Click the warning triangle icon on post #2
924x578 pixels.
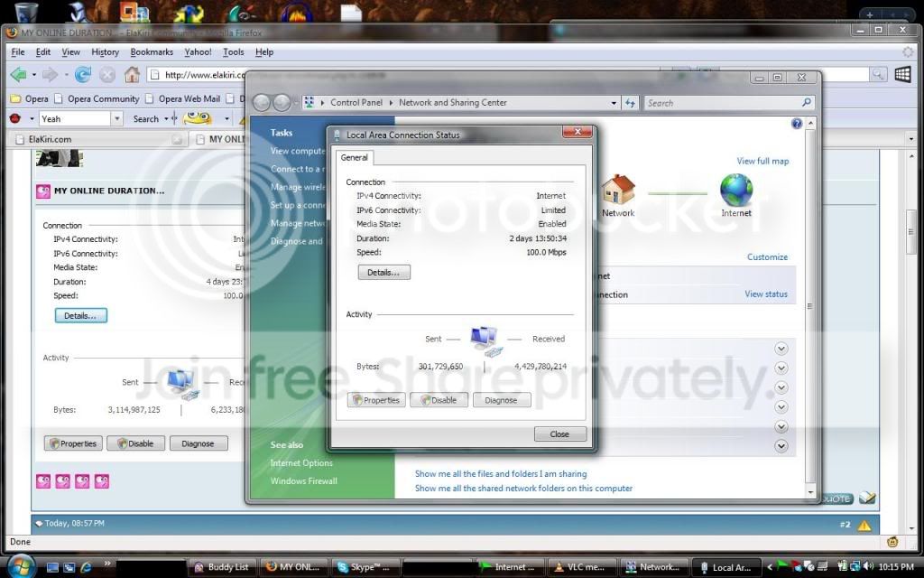864,525
